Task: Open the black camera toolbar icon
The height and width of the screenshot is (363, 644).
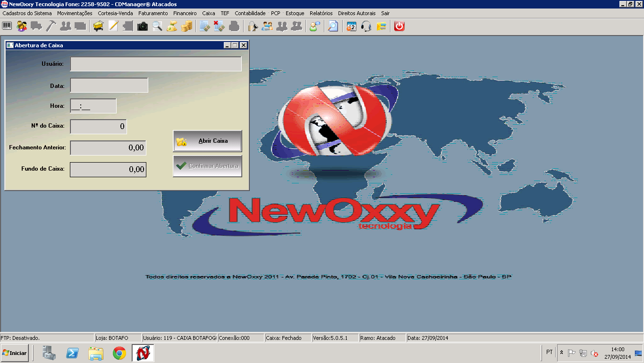Action: coord(142,26)
